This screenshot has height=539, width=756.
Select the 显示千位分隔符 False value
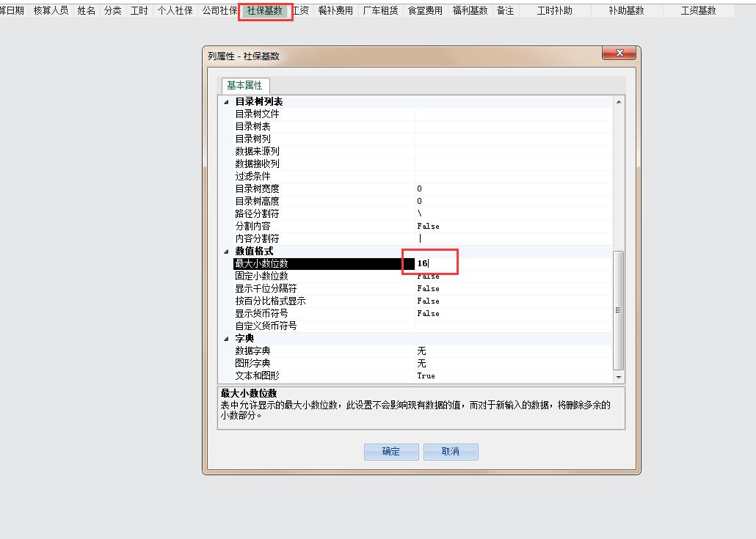pos(428,289)
